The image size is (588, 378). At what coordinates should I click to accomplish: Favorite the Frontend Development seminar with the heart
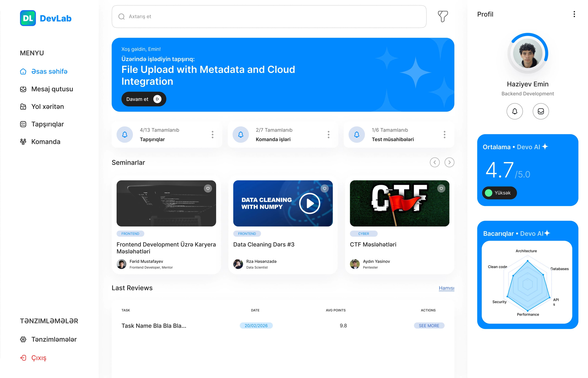pos(208,189)
